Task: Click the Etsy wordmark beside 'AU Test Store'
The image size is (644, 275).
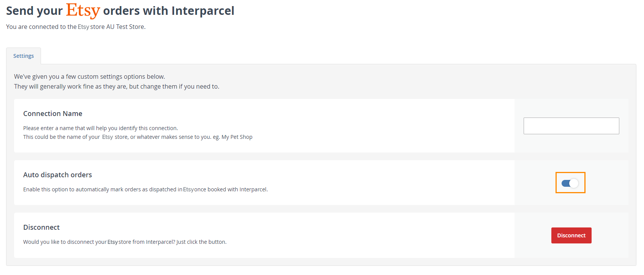Action: click(x=84, y=27)
